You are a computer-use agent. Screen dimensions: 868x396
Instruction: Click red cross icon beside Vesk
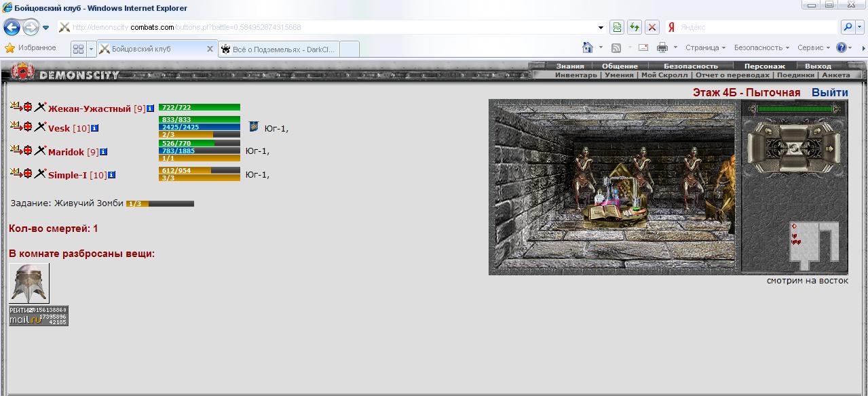pyautogui.click(x=28, y=126)
